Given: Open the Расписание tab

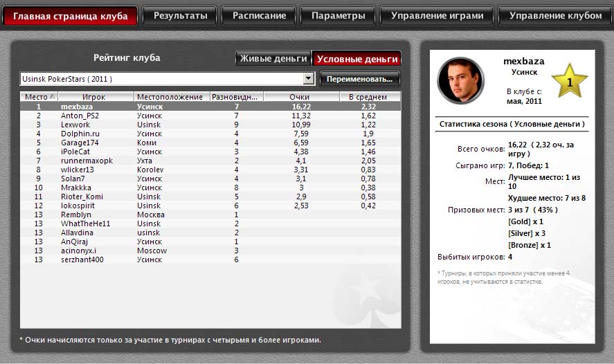Looking at the screenshot, I should (x=259, y=16).
